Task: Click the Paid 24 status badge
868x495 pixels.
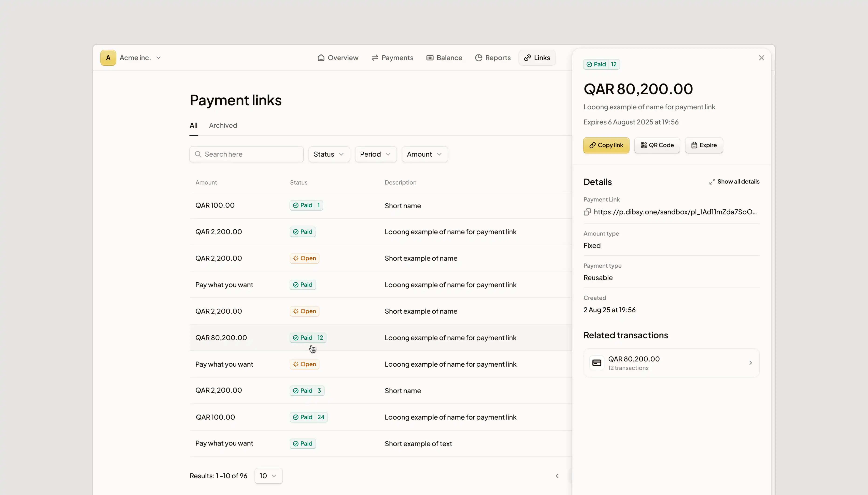Action: (309, 417)
